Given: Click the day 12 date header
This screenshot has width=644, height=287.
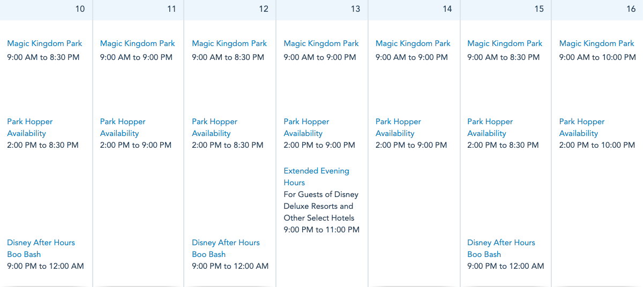Looking at the screenshot, I should point(264,9).
